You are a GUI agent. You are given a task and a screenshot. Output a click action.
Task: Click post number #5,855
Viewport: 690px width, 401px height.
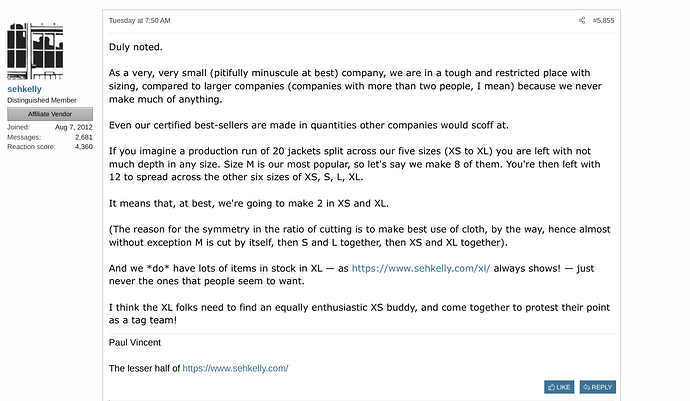pyautogui.click(x=603, y=20)
